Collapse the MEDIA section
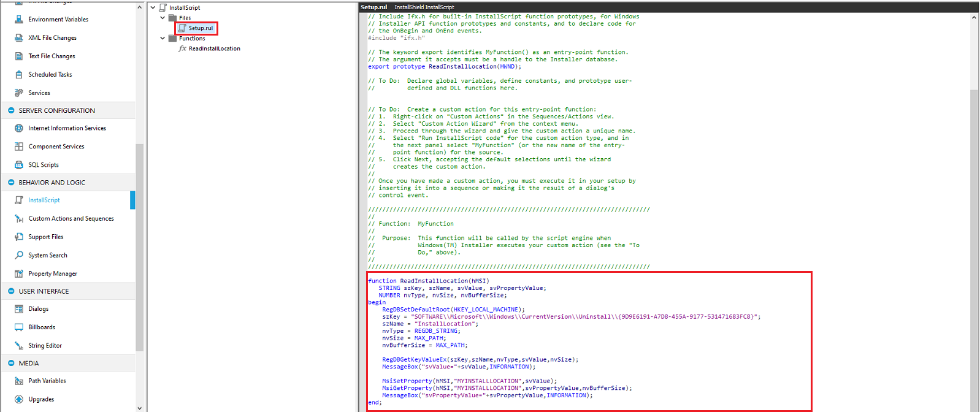This screenshot has height=412, width=980. tap(11, 364)
